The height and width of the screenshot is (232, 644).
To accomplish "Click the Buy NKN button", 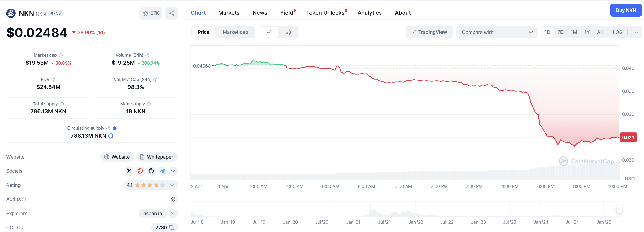I will [626, 10].
